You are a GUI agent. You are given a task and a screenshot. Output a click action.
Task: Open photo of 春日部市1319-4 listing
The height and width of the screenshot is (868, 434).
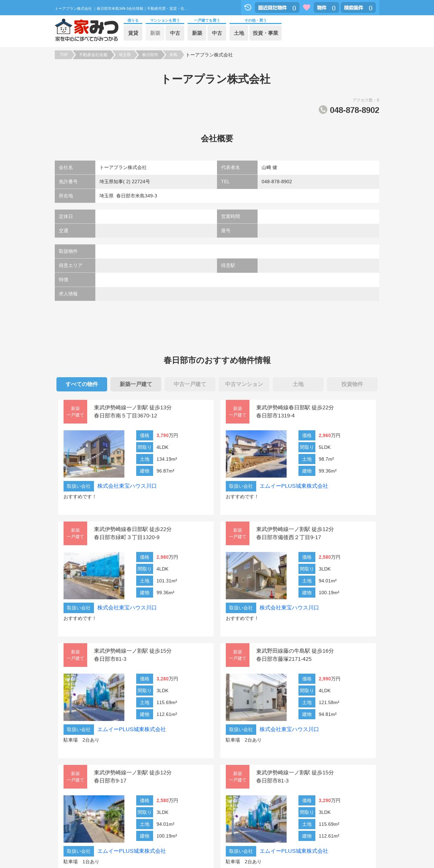pyautogui.click(x=256, y=454)
